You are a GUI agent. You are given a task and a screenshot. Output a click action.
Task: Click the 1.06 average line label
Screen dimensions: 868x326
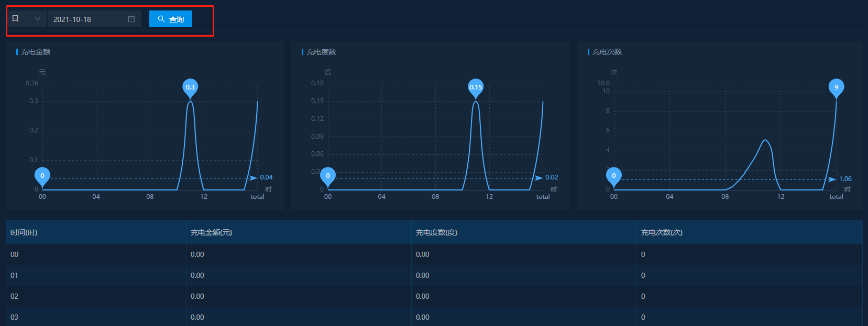point(845,179)
